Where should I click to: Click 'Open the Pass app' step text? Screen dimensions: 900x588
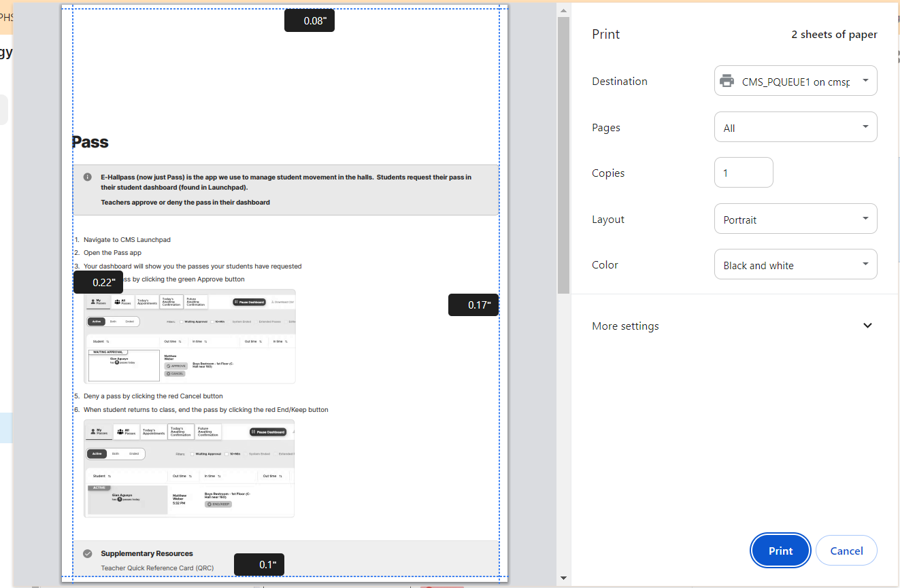pyautogui.click(x=112, y=252)
